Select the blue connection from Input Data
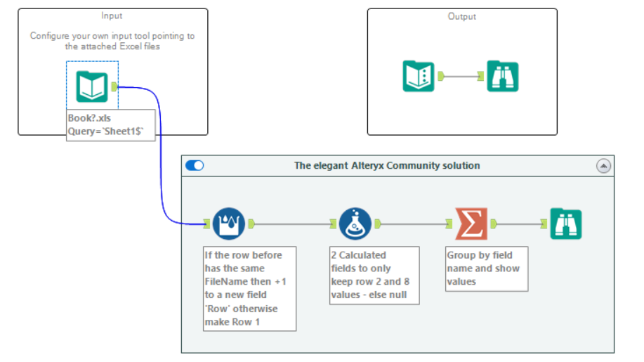The height and width of the screenshot is (362, 644). coord(161,156)
